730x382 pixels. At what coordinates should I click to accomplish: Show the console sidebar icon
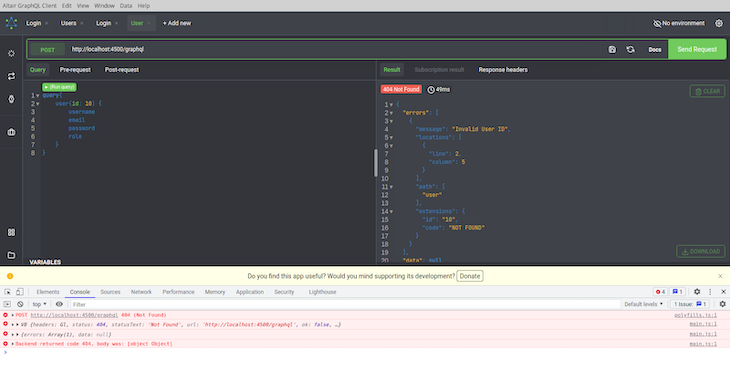[7, 304]
